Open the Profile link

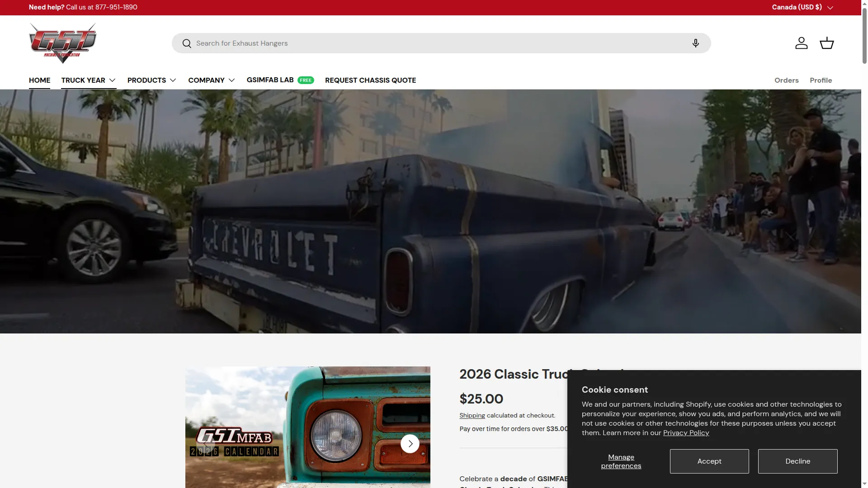(x=821, y=80)
